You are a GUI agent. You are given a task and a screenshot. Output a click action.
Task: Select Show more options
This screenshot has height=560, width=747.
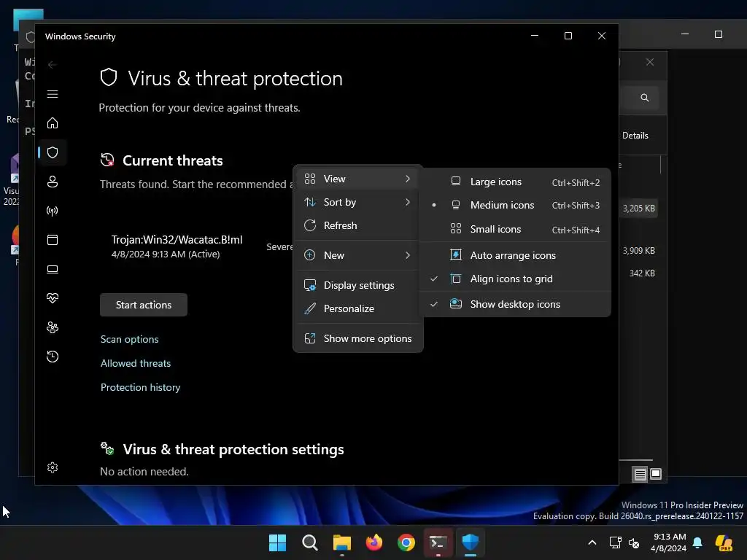coord(357,338)
